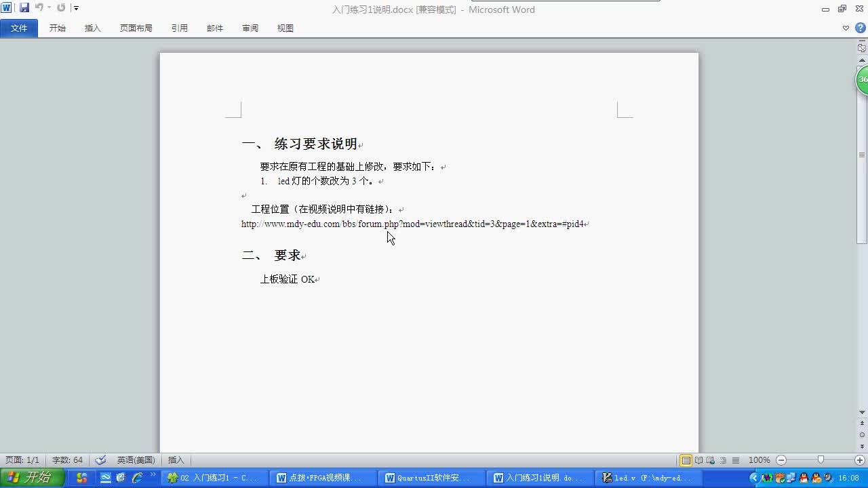
Task: Click the Word application icon in title bar
Action: pos(6,8)
